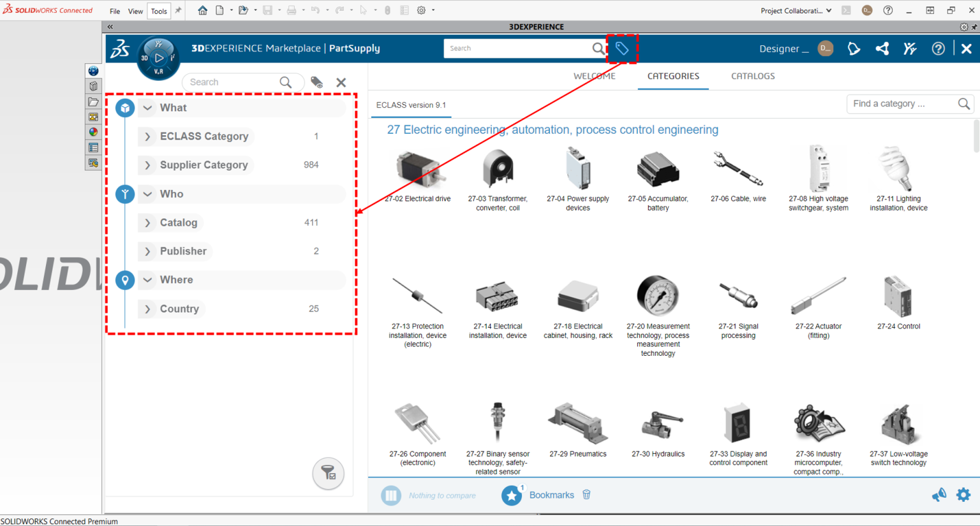Click the Bookmarks star icon
This screenshot has width=980, height=526.
coord(512,495)
